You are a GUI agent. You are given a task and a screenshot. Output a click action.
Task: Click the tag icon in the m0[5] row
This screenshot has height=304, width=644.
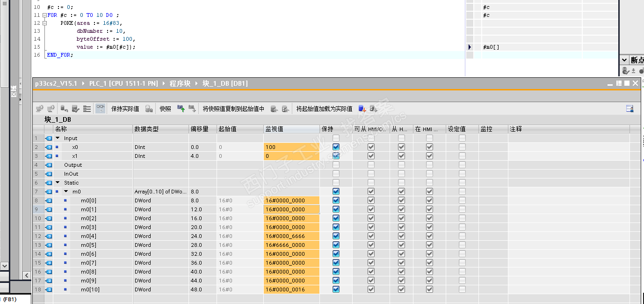click(49, 245)
